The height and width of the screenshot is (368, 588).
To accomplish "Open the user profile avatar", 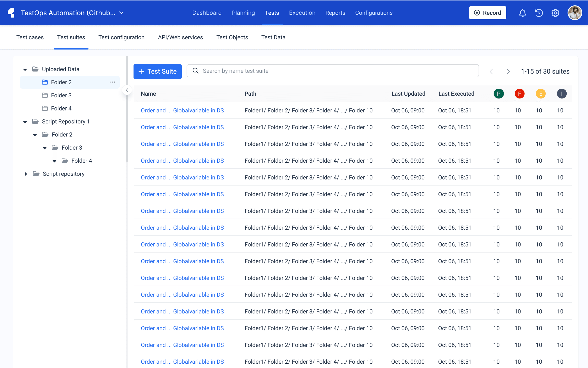I will point(575,13).
